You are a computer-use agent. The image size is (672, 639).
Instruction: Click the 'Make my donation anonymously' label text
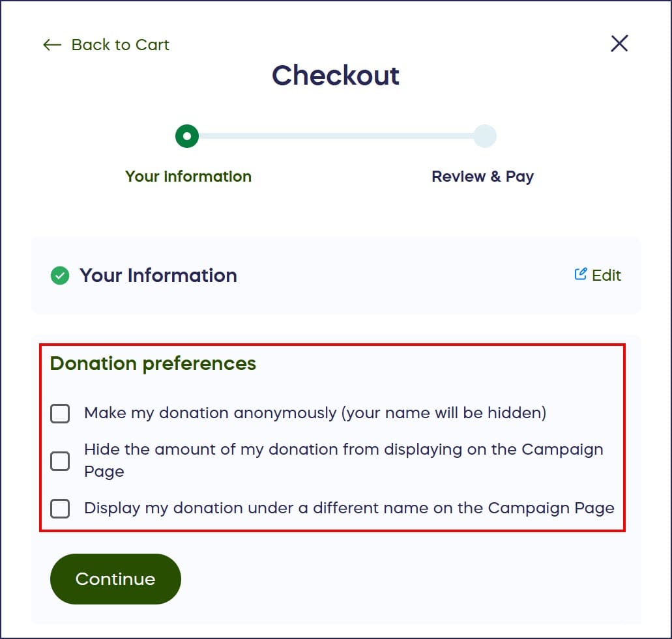coord(315,413)
